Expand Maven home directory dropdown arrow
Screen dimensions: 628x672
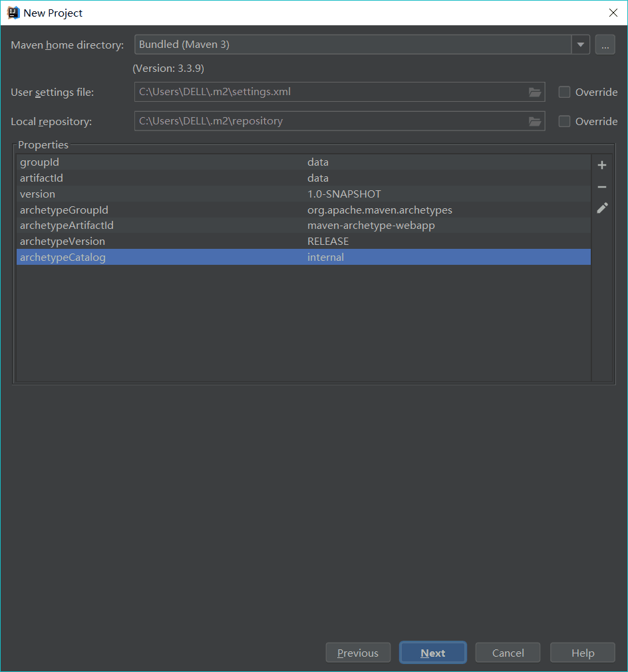pyautogui.click(x=581, y=45)
